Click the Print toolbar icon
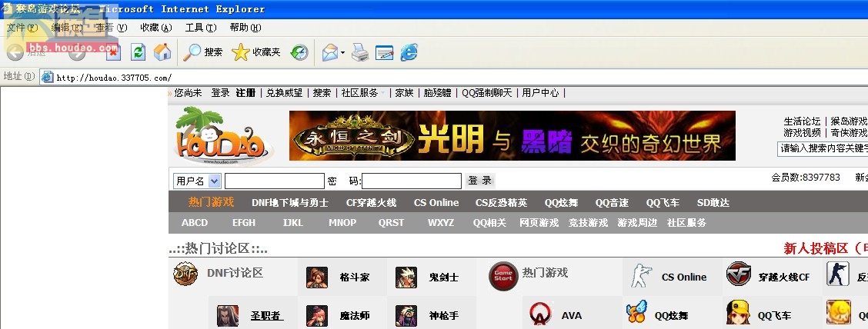 point(360,52)
